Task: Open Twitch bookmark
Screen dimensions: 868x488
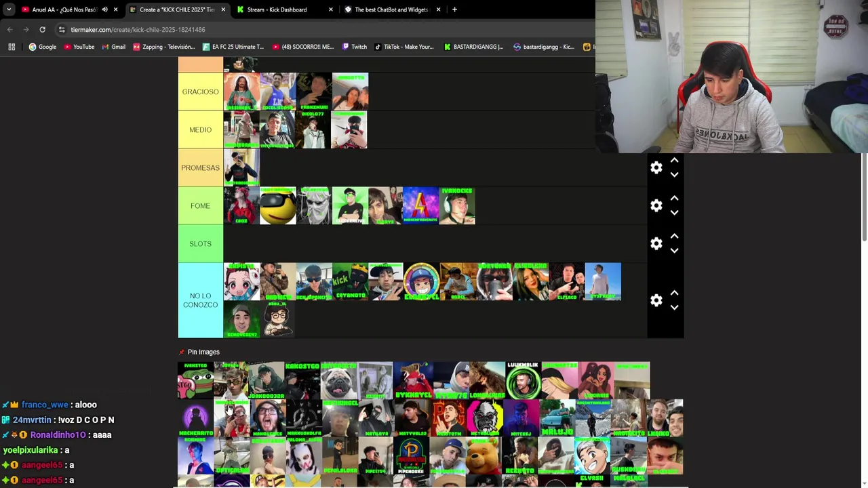Action: tap(354, 47)
